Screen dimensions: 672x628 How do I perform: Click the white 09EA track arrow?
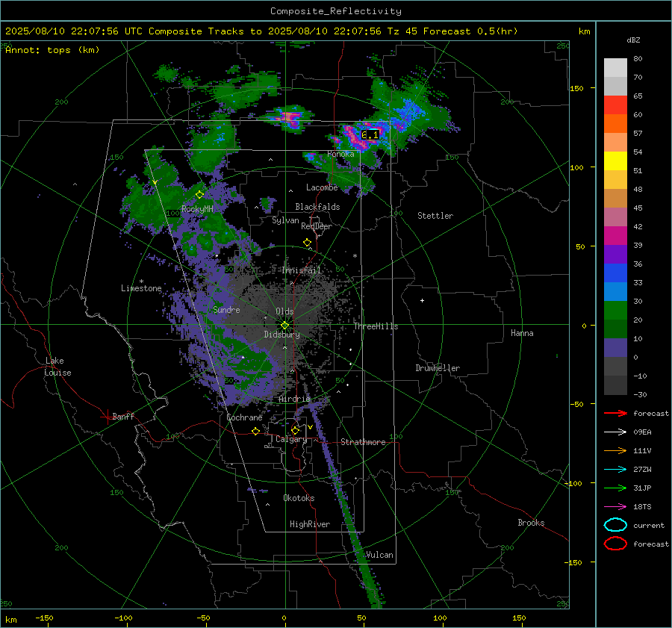[615, 432]
